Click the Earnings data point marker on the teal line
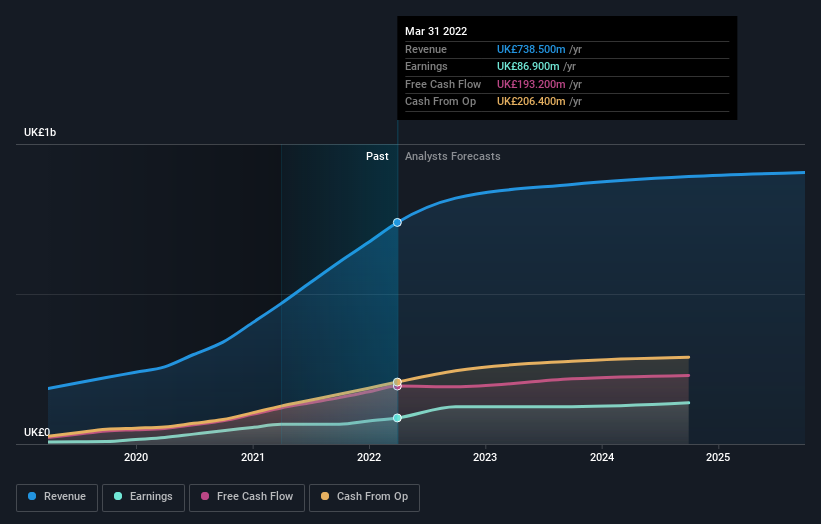The height and width of the screenshot is (524, 821). pos(397,418)
